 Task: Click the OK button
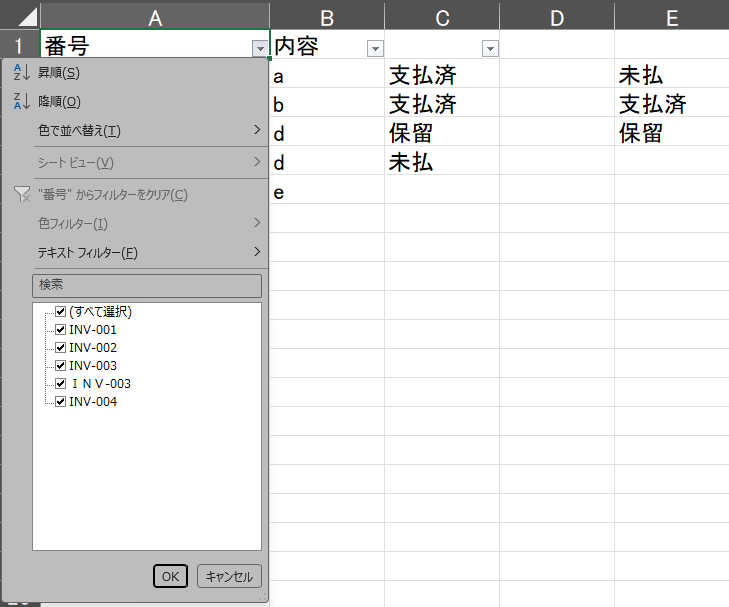pyautogui.click(x=171, y=576)
